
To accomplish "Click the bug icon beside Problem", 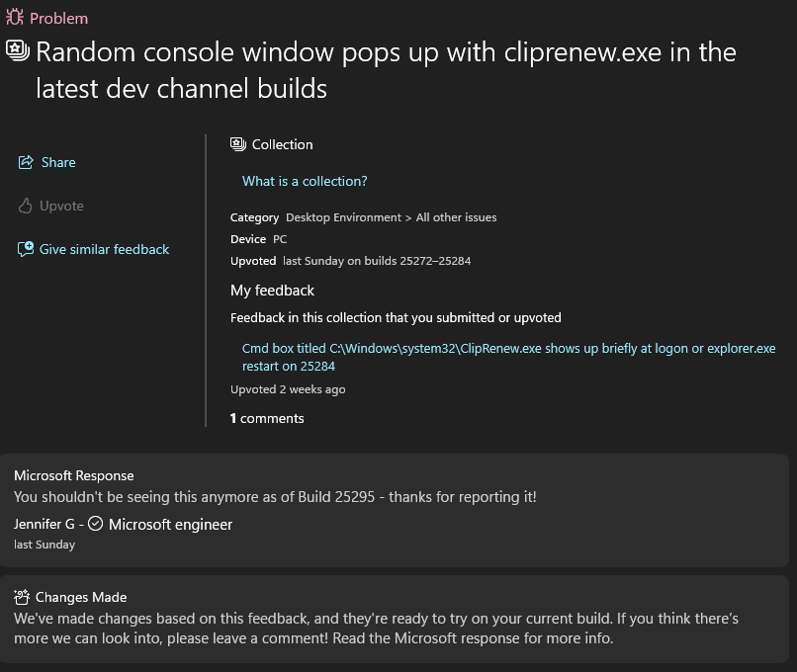I will coord(15,18).
